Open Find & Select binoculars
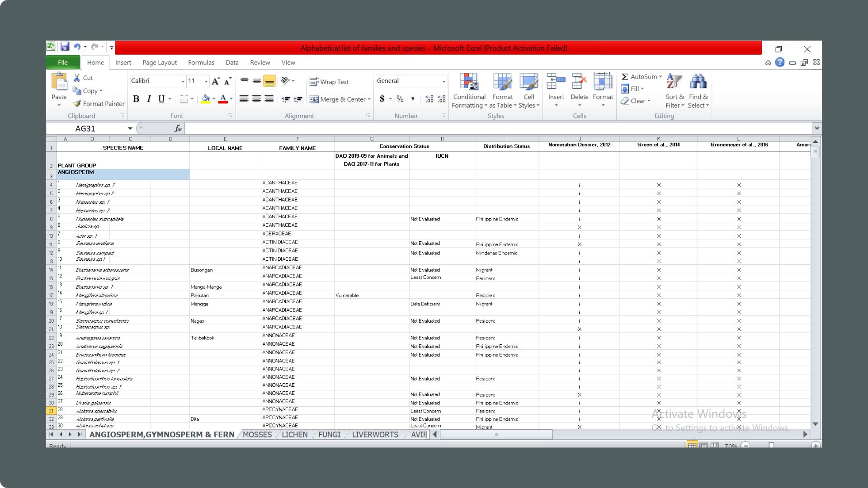 tap(698, 91)
